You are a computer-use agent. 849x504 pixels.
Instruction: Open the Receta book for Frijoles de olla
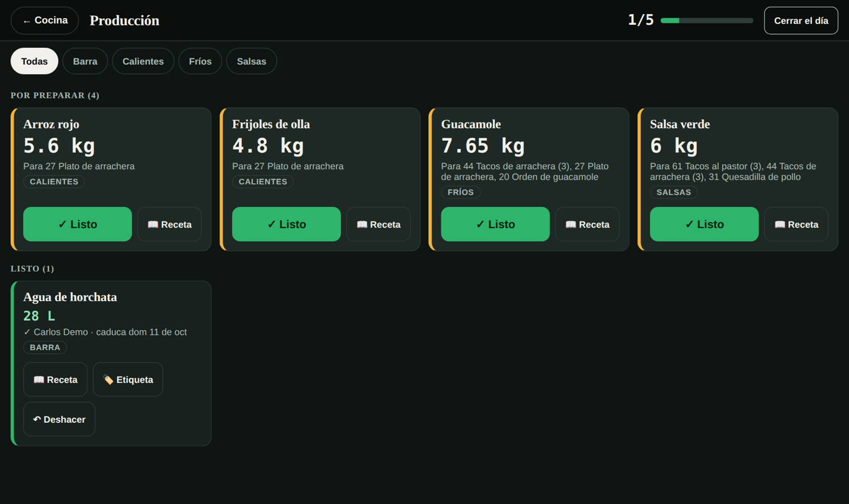pos(378,224)
